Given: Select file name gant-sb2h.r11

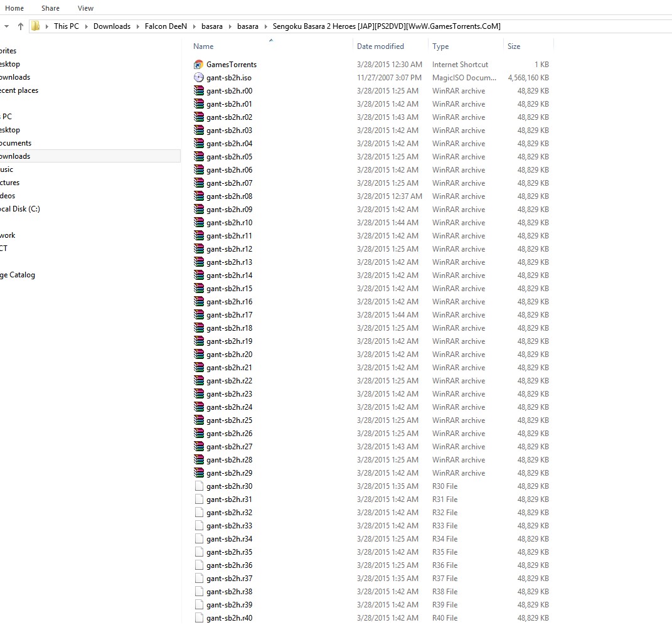Looking at the screenshot, I should tap(229, 236).
